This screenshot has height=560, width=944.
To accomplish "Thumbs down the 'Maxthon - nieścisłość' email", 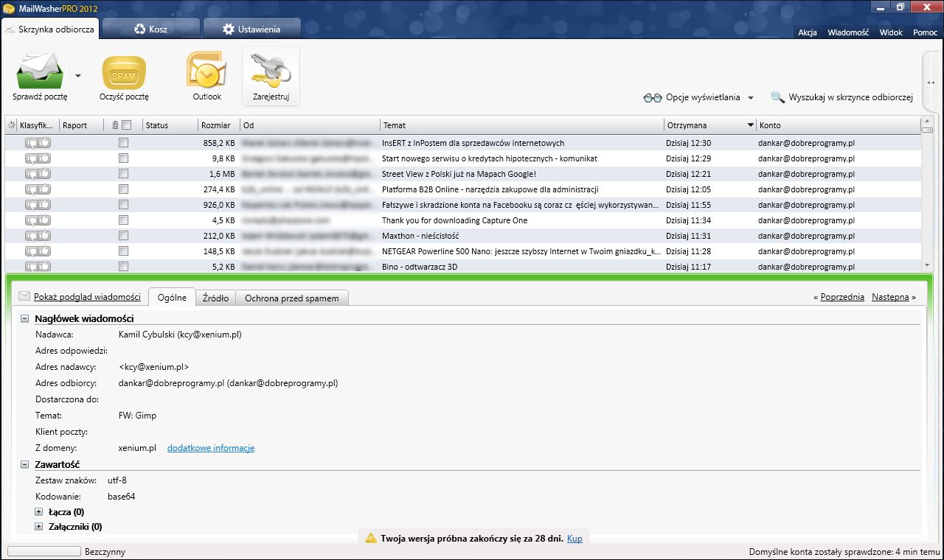I will coord(32,236).
